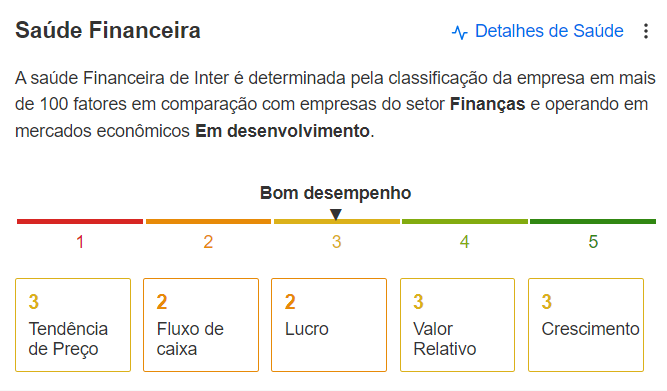Select the Crescimento score card

point(586,325)
